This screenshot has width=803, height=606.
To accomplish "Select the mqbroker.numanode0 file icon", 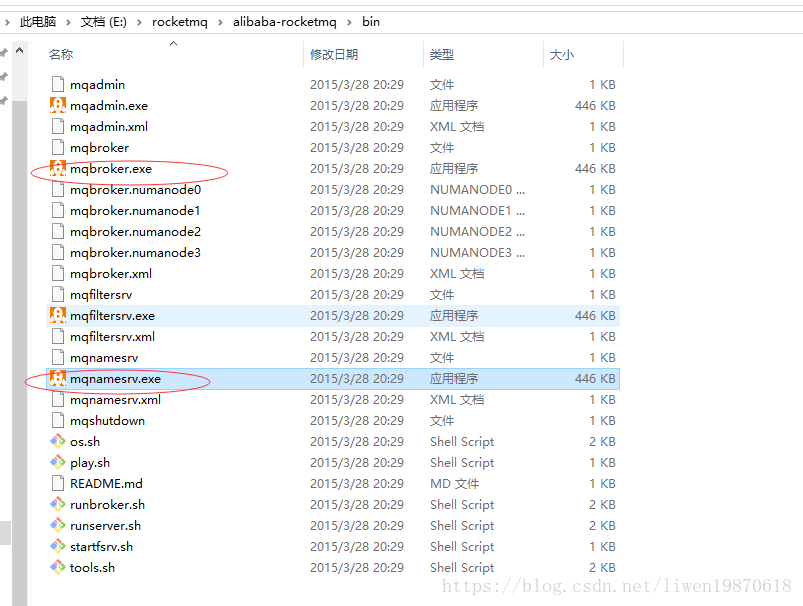I will [58, 190].
